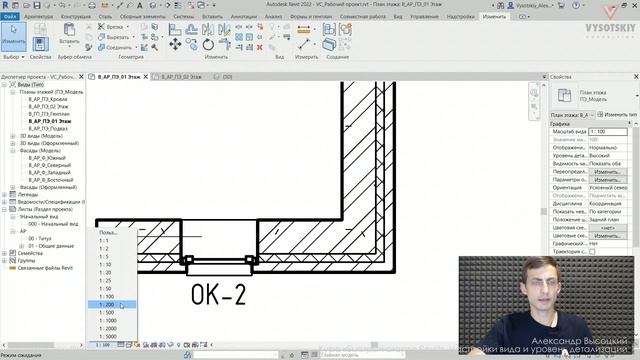Expand the Семейства node

pyautogui.click(x=4, y=253)
